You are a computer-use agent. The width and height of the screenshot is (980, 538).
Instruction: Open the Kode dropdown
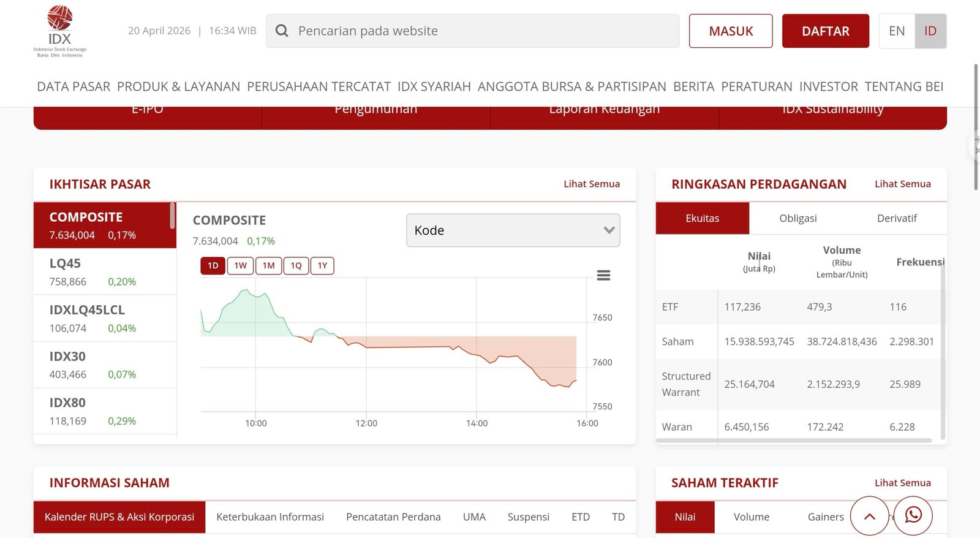click(x=513, y=230)
